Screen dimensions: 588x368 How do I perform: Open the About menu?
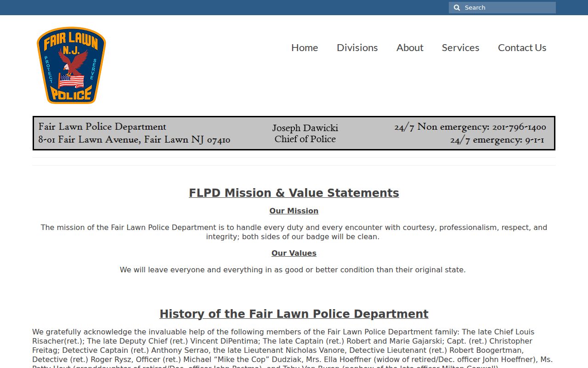tap(410, 47)
